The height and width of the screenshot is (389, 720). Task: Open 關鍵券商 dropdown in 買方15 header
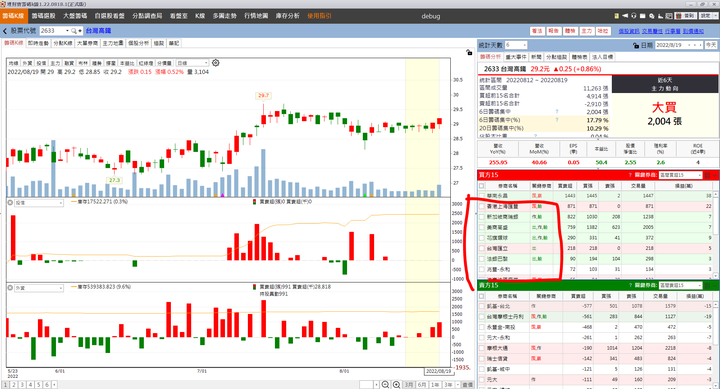(681, 175)
